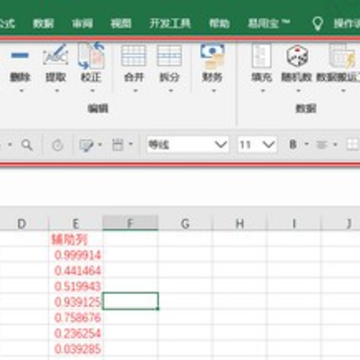This screenshot has height=360, width=360.
Task: Expand the arrow under 财务
Action: tap(214, 91)
